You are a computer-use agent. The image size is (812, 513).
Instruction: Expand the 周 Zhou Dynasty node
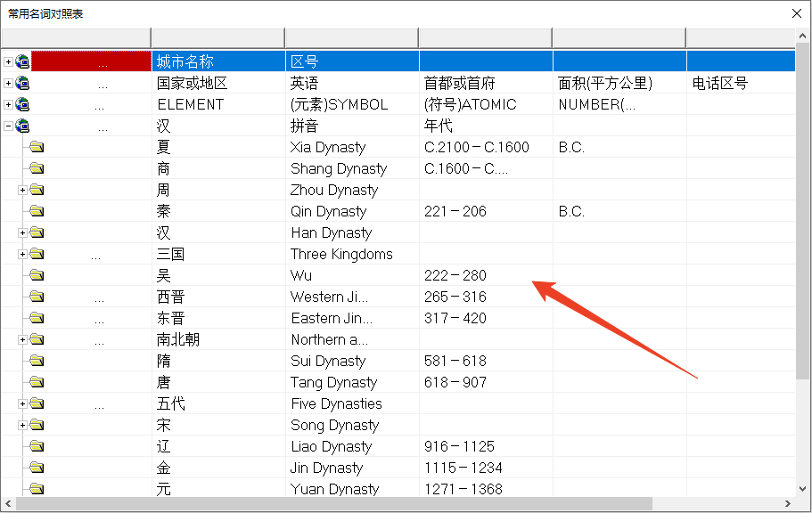[21, 190]
